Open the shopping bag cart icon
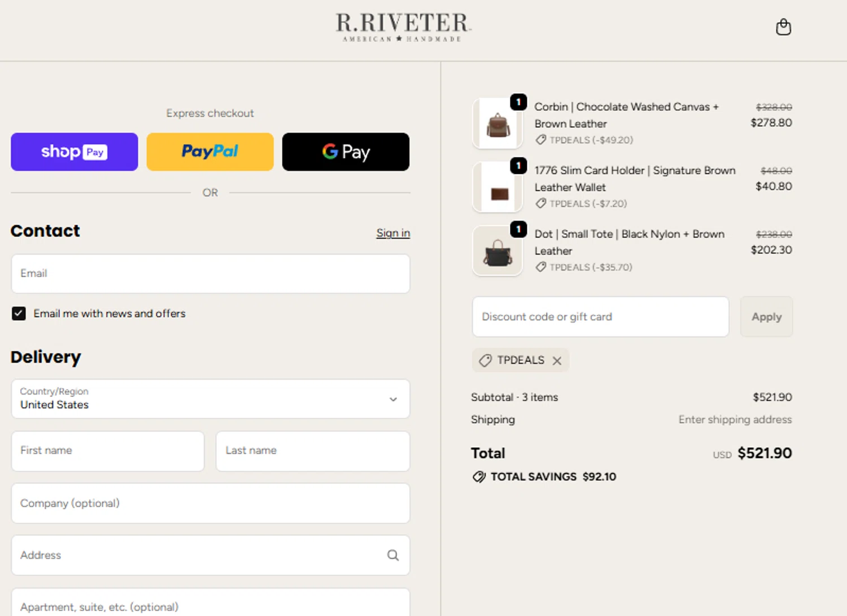The height and width of the screenshot is (616, 847). [x=783, y=27]
